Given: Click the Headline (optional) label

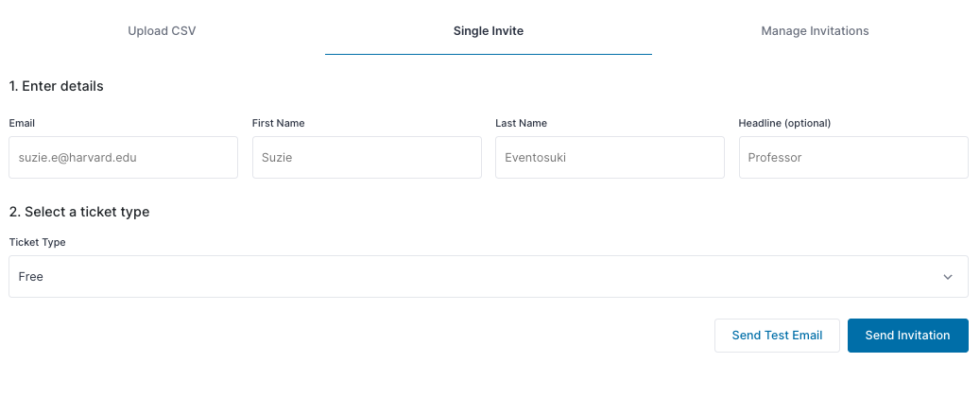Looking at the screenshot, I should [x=784, y=123].
